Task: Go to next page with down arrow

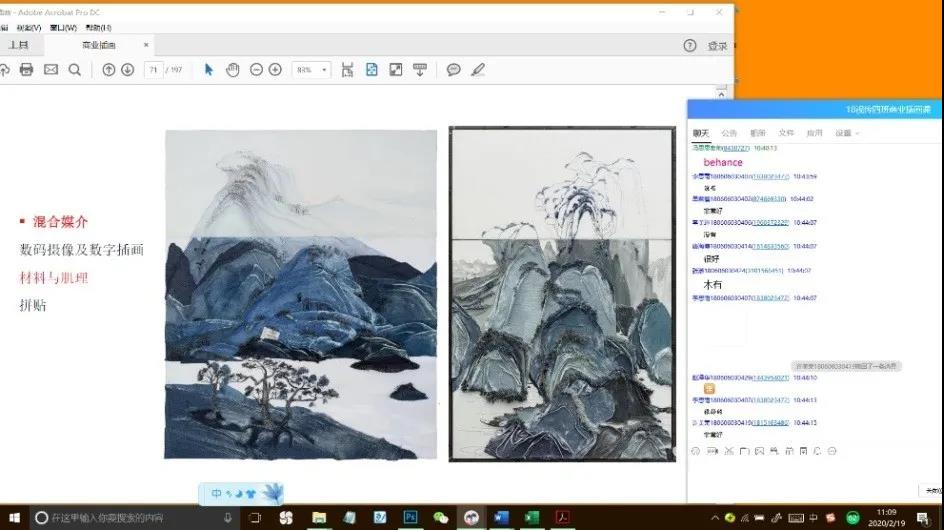Action: 128,70
